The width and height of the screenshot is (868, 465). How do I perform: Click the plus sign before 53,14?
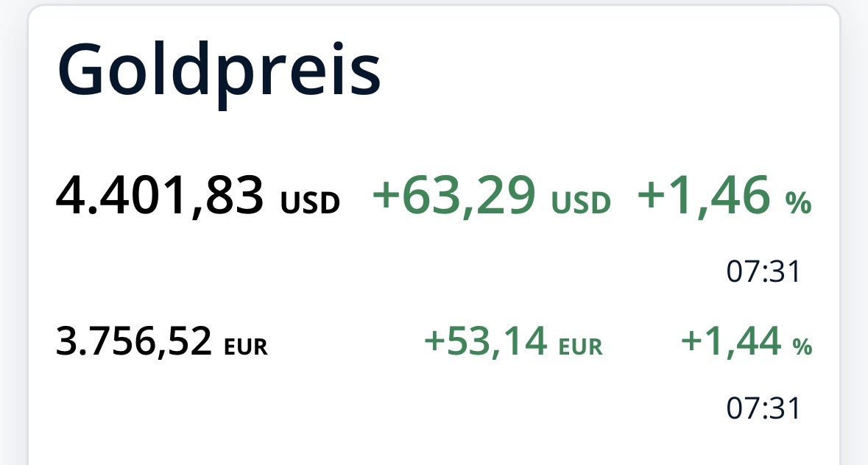pos(435,343)
